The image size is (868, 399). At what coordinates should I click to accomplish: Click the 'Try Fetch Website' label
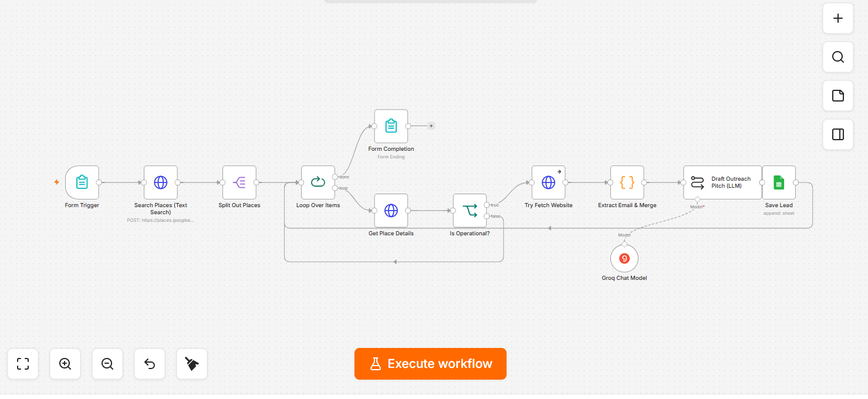point(548,205)
